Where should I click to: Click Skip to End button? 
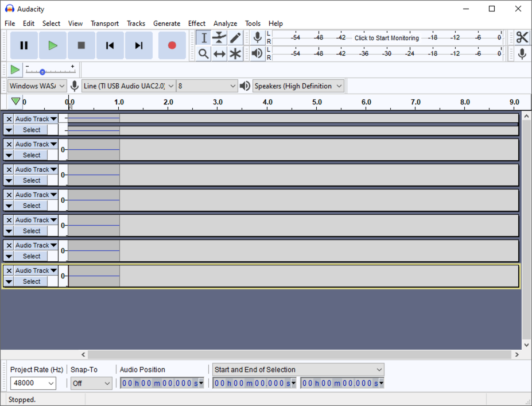click(138, 45)
